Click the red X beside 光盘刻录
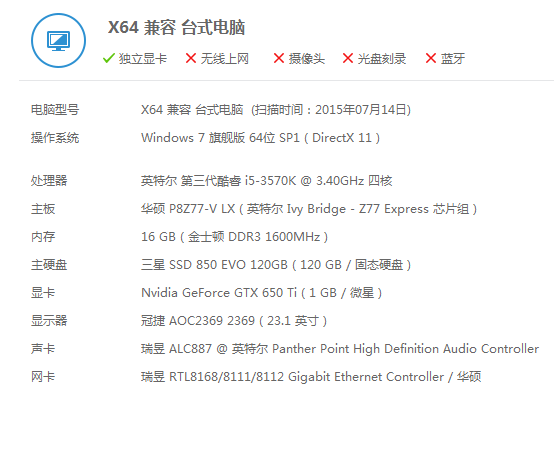 pos(348,58)
